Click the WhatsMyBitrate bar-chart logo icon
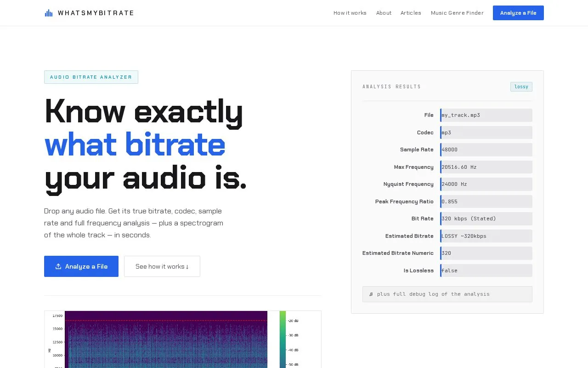Screen dimensions: 588x368 point(49,13)
